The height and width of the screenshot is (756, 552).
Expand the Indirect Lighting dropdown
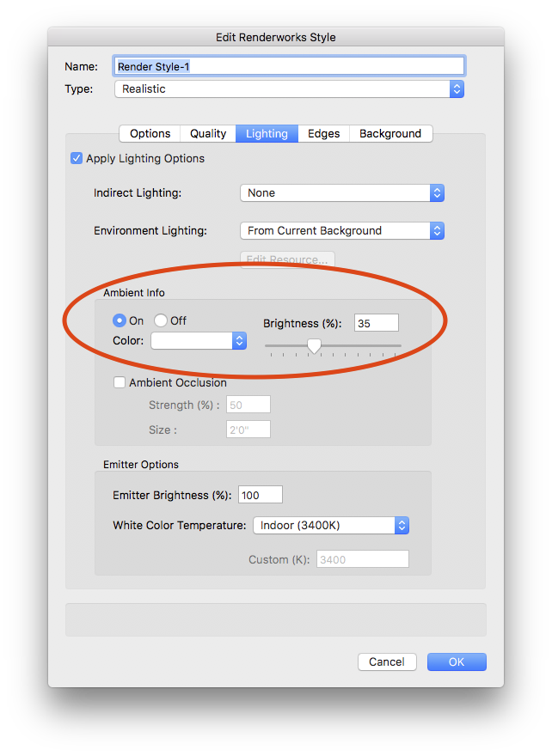click(x=341, y=193)
